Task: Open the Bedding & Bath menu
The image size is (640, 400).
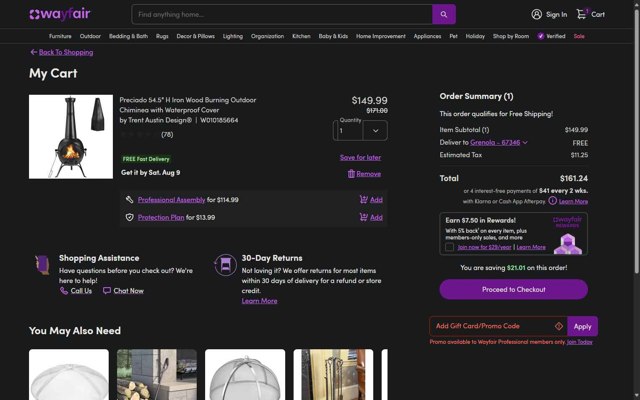Action: [128, 36]
